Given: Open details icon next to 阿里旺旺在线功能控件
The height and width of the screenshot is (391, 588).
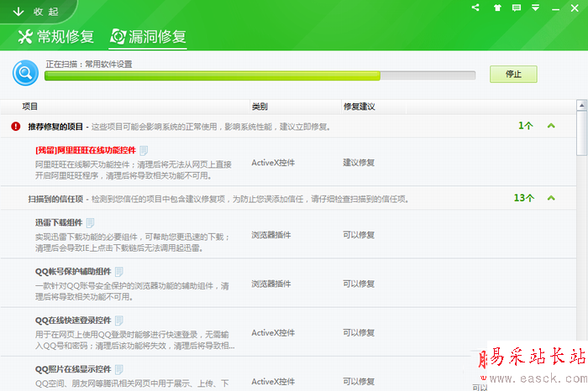Looking at the screenshot, I should pyautogui.click(x=144, y=150).
